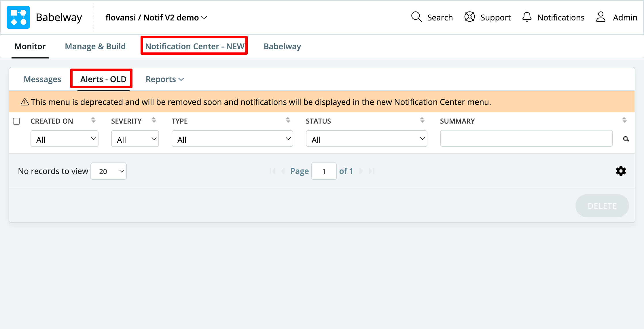The width and height of the screenshot is (644, 329).
Task: Open Notification Center - NEW tab
Action: coord(195,46)
